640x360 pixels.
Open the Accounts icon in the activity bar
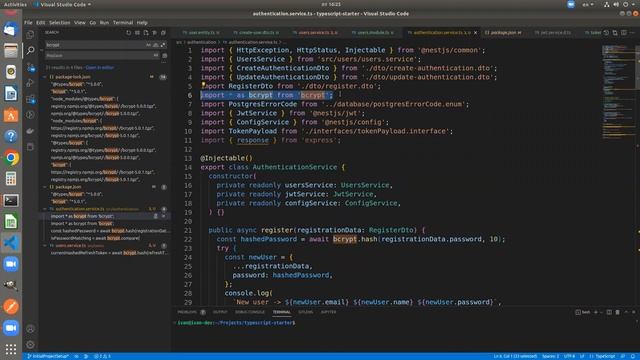30,329
